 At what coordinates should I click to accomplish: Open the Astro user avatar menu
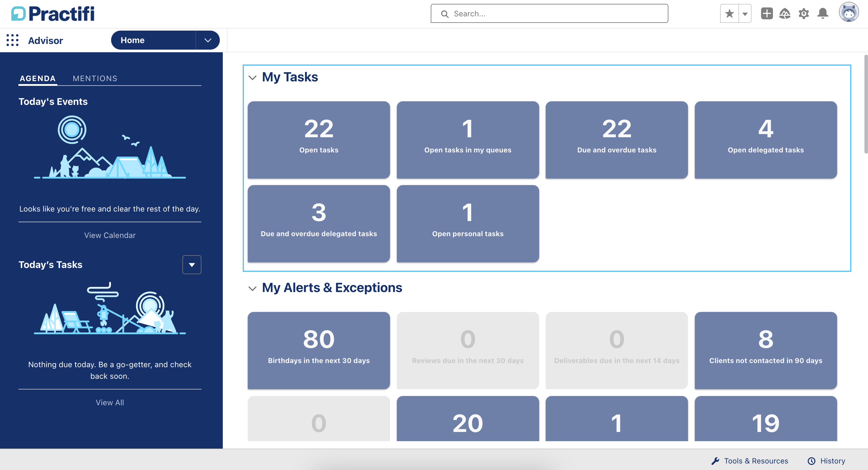click(x=849, y=12)
